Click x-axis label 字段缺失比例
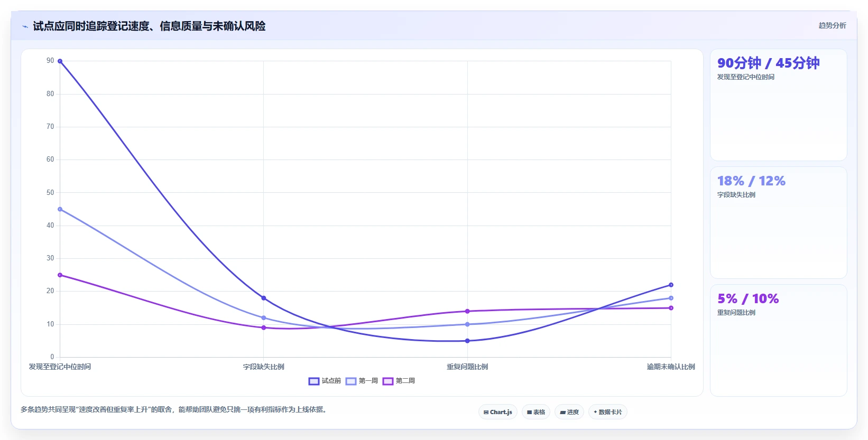 pos(264,367)
